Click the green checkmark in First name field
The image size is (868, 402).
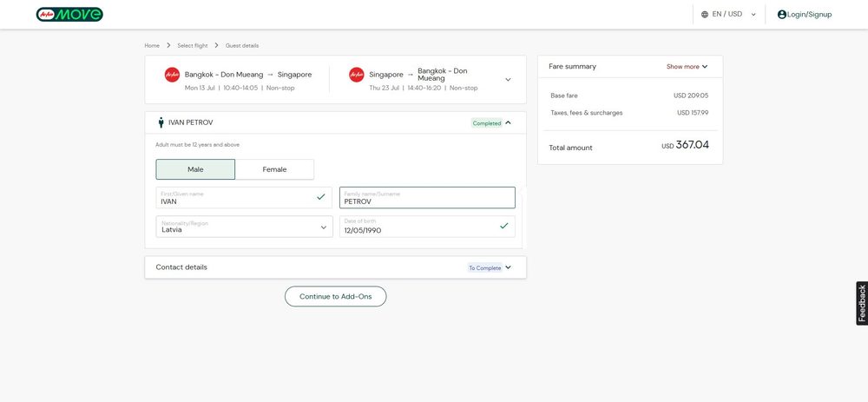click(x=320, y=196)
